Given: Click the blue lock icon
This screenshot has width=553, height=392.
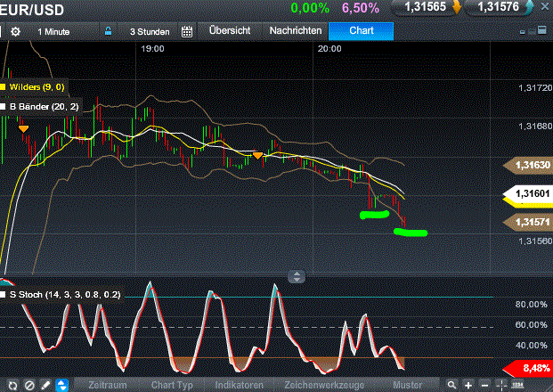Looking at the screenshot, I should click(x=109, y=31).
